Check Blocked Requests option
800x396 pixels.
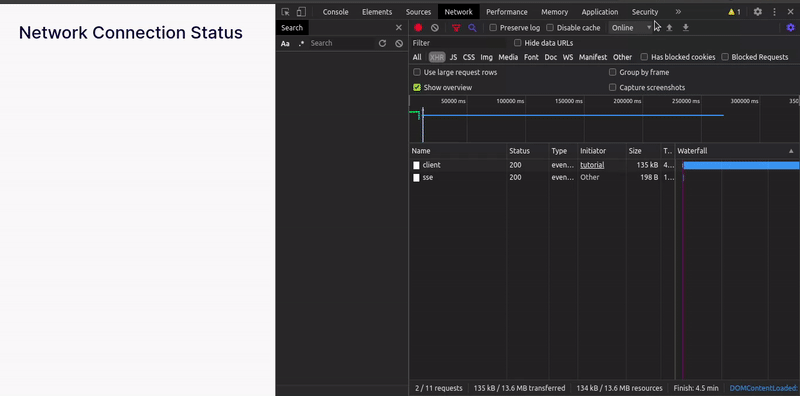tap(724, 57)
